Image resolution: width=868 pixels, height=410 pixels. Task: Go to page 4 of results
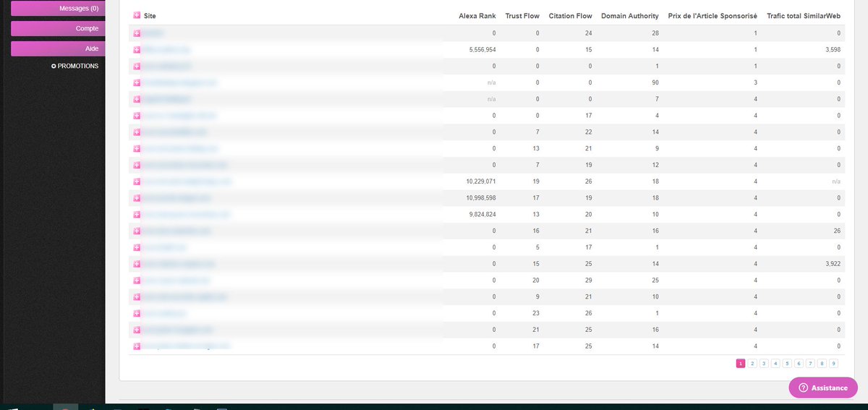click(x=775, y=364)
